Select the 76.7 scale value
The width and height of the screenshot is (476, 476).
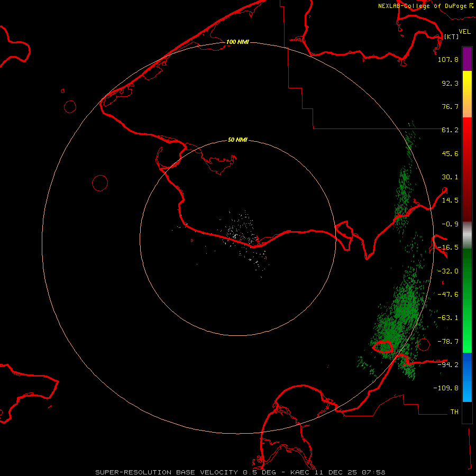[x=450, y=106]
